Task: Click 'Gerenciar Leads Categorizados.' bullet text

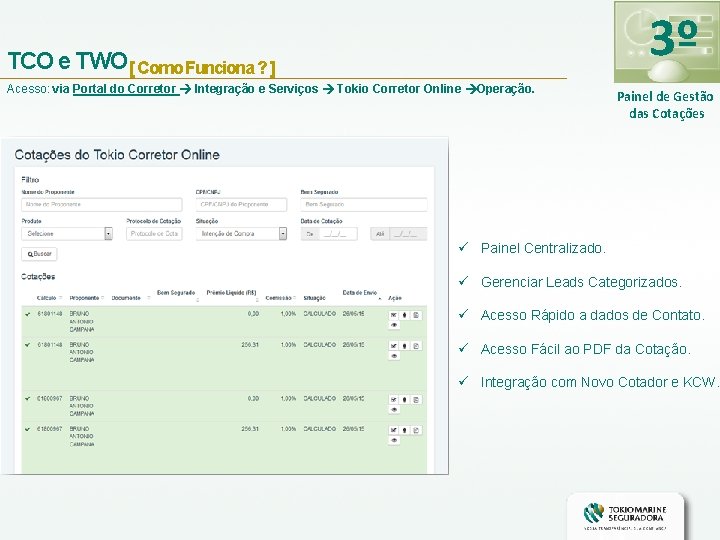Action: [x=581, y=282]
